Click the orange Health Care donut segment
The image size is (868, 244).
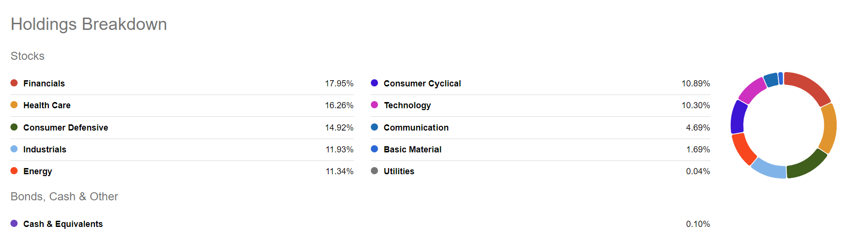pyautogui.click(x=830, y=128)
